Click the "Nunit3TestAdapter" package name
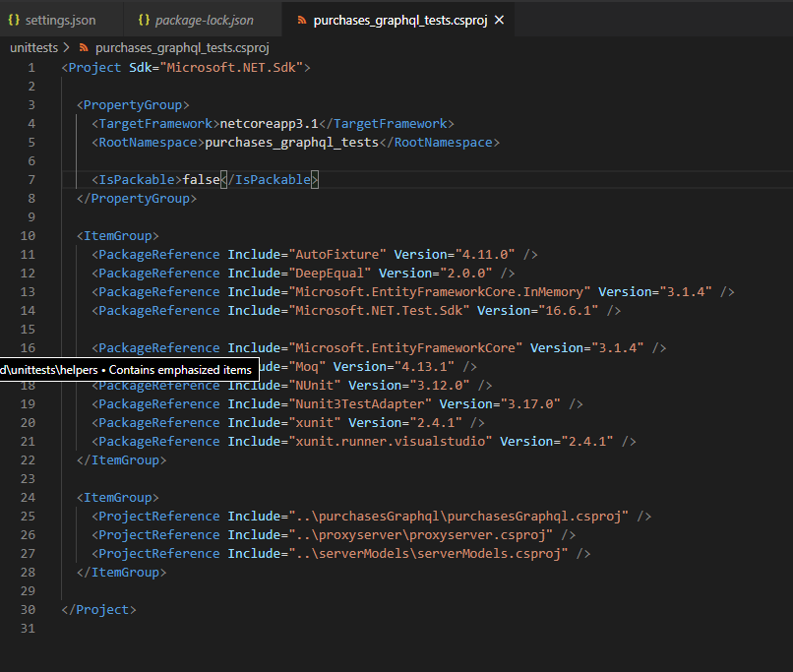The height and width of the screenshot is (672, 793). coord(360,404)
